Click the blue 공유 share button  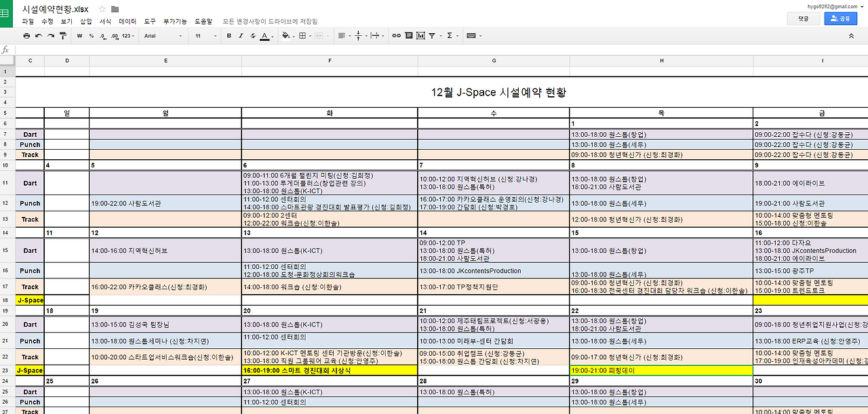coord(841,19)
